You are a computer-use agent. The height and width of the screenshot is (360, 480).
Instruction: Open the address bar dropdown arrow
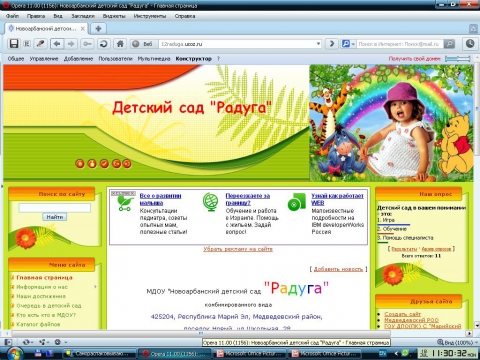pyautogui.click(x=318, y=44)
